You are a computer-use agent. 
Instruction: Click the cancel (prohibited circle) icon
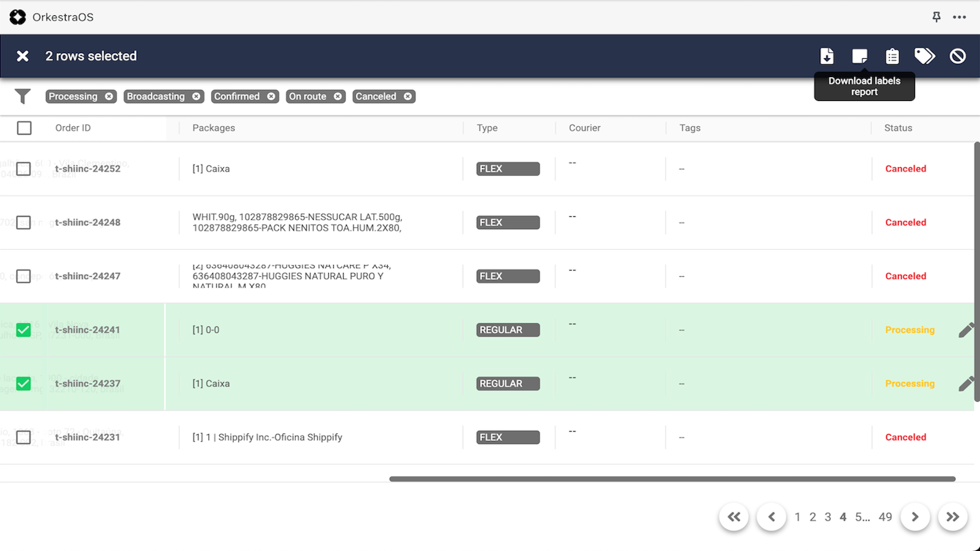coord(958,56)
